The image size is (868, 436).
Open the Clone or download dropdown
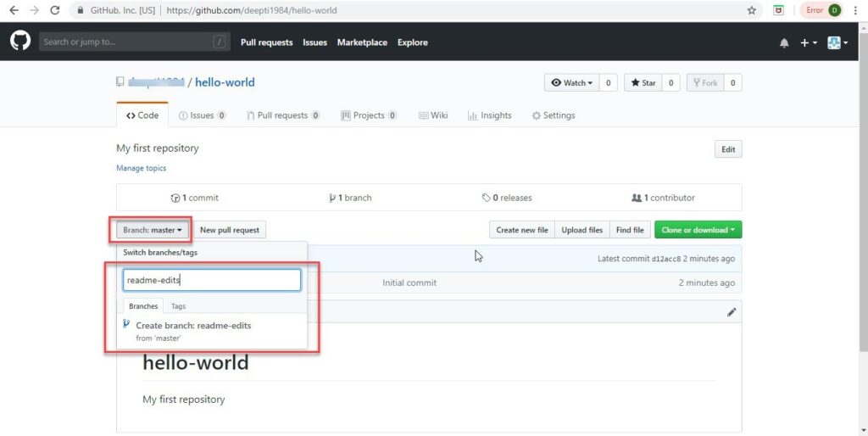click(x=698, y=230)
